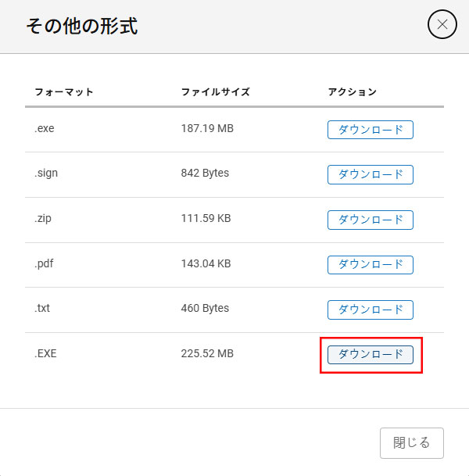Click the フォーマット column header
469x476 pixels.
(x=64, y=91)
